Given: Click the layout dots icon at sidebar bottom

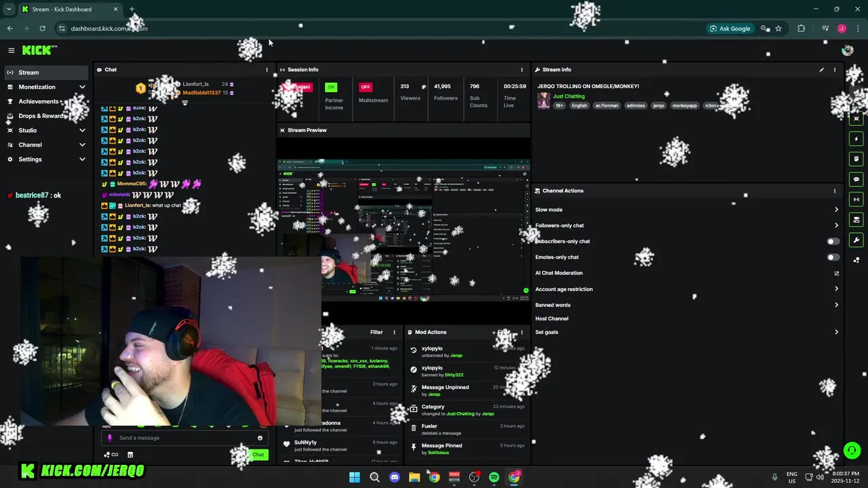Looking at the screenshot, I should coord(856,260).
